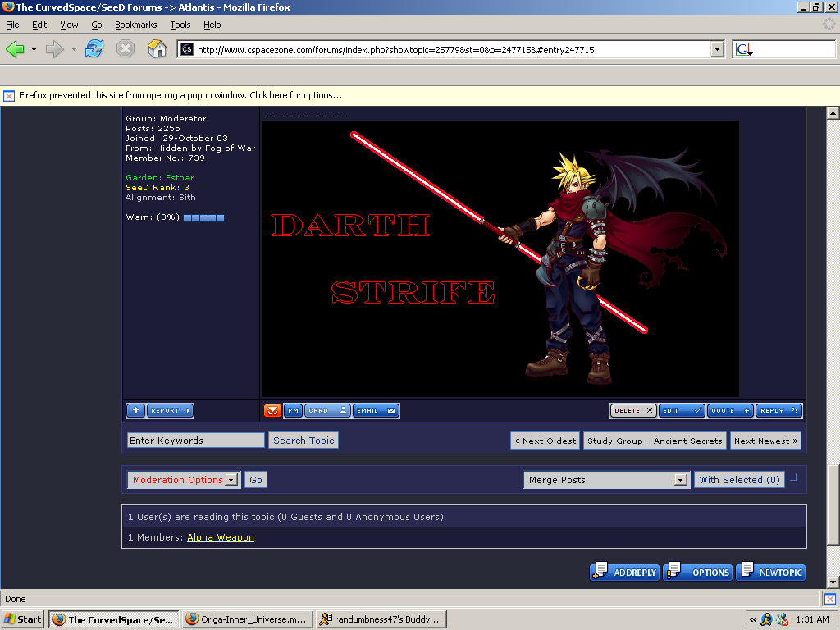This screenshot has width=840, height=630.
Task: Expand the address bar URL history dropdown
Action: (717, 49)
